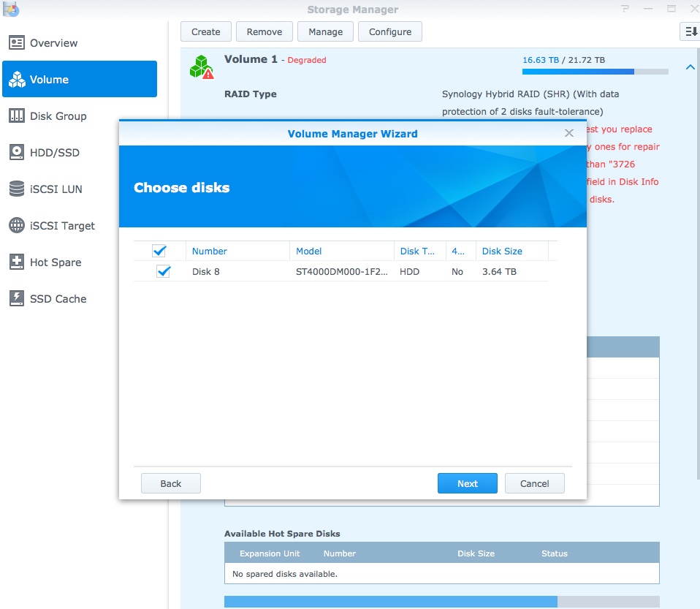Click the 3.64 TB disk size cell
Image resolution: width=700 pixels, height=609 pixels.
(x=499, y=272)
